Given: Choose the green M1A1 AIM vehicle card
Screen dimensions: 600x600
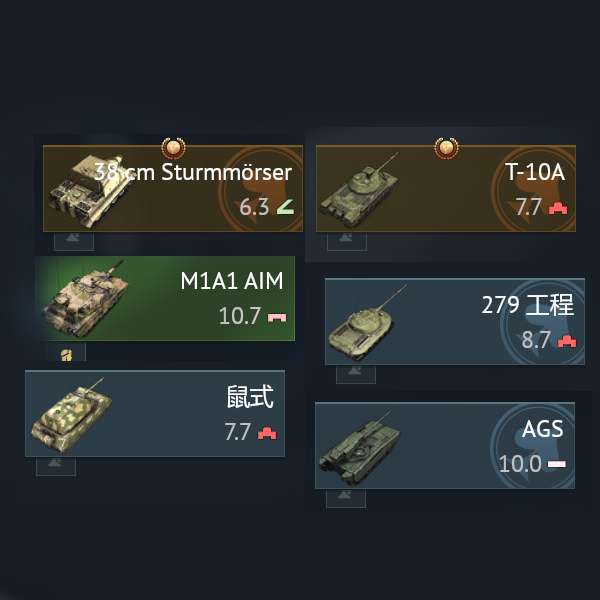Looking at the screenshot, I should [165, 298].
